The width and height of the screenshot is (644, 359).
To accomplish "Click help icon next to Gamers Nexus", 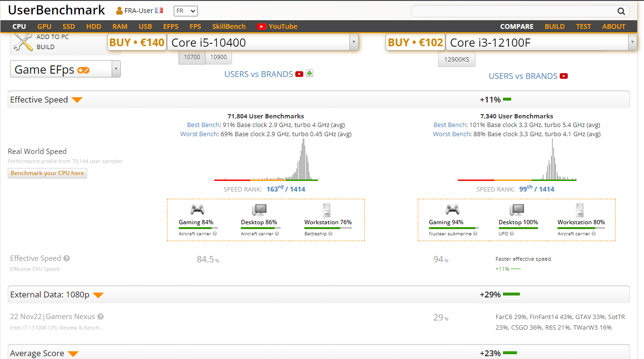I will pyautogui.click(x=101, y=317).
